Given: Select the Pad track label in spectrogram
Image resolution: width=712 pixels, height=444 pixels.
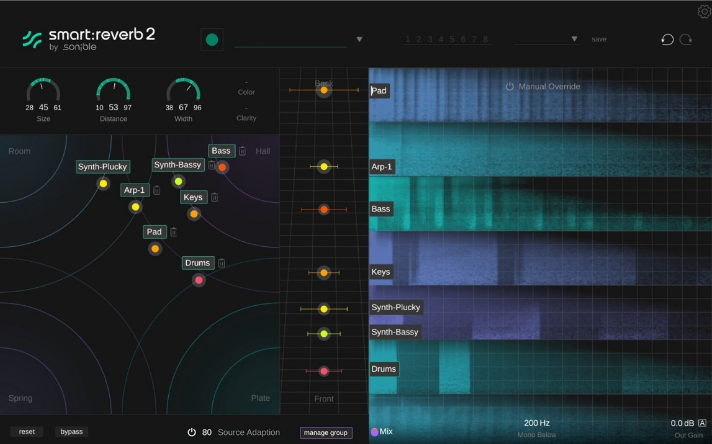Looking at the screenshot, I should [379, 91].
